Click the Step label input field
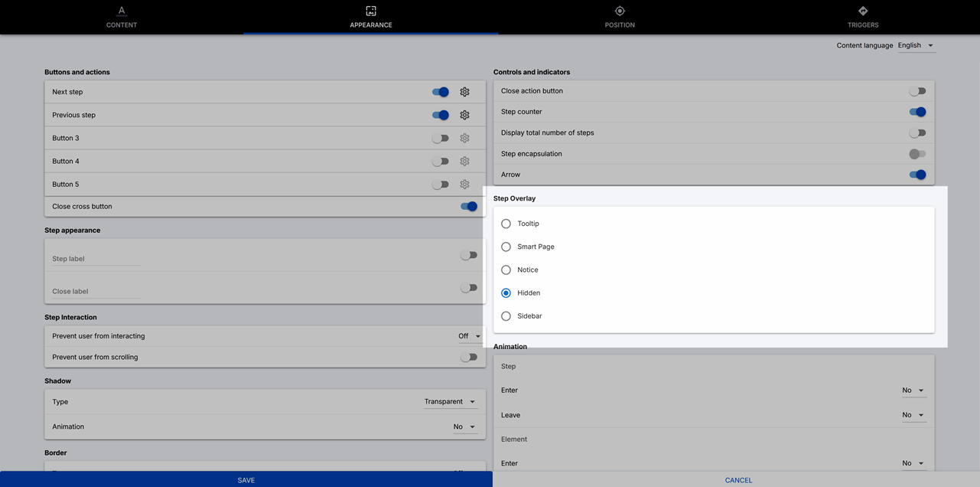 pos(96,259)
